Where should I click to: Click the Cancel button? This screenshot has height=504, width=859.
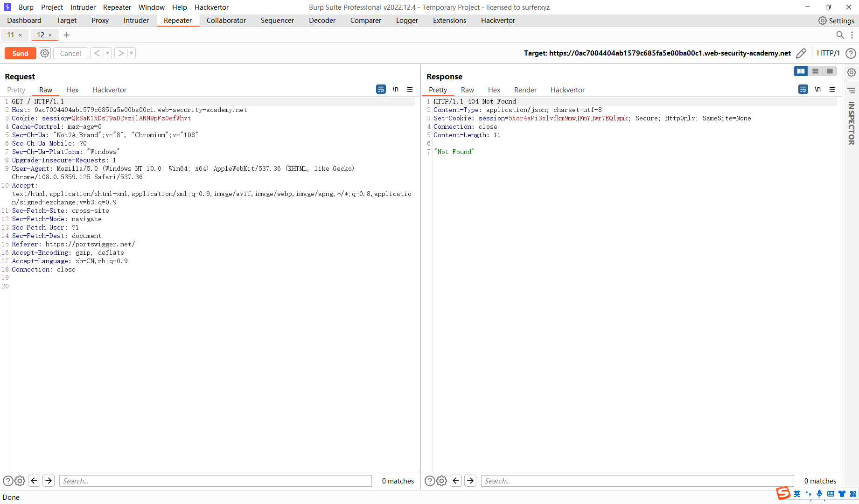click(70, 53)
